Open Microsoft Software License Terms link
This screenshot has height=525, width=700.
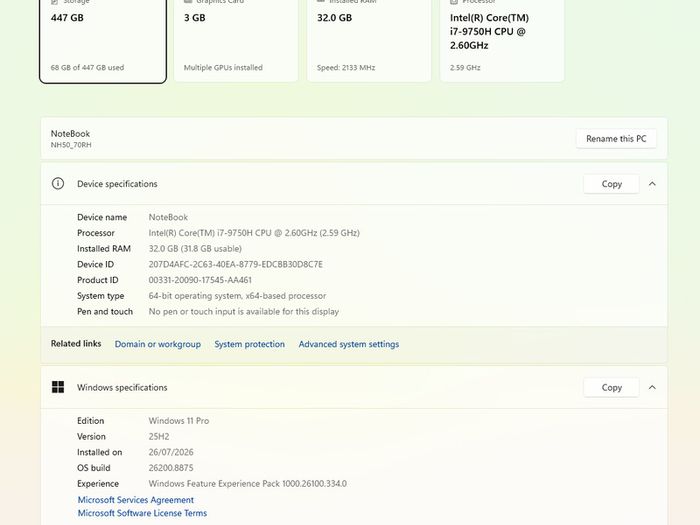(142, 513)
